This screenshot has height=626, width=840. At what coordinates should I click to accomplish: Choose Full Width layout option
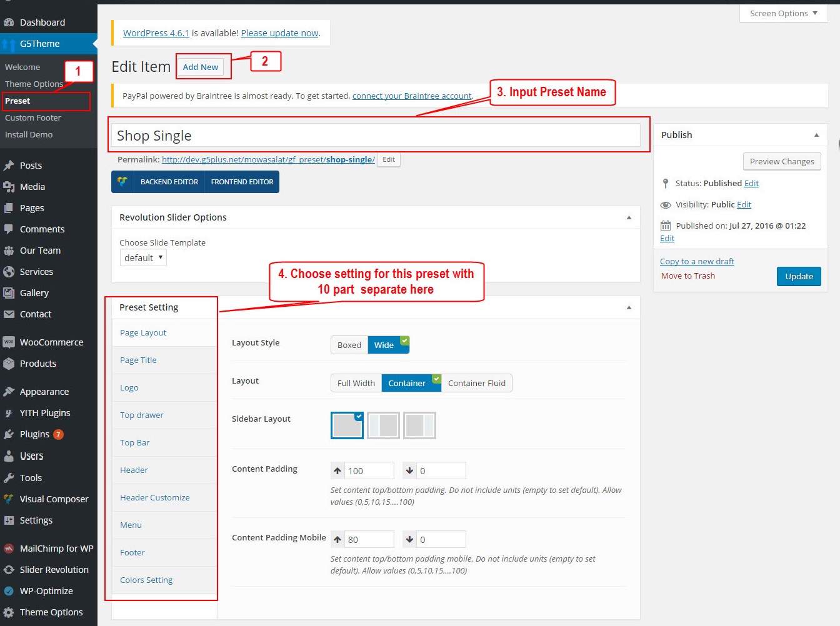[356, 383]
